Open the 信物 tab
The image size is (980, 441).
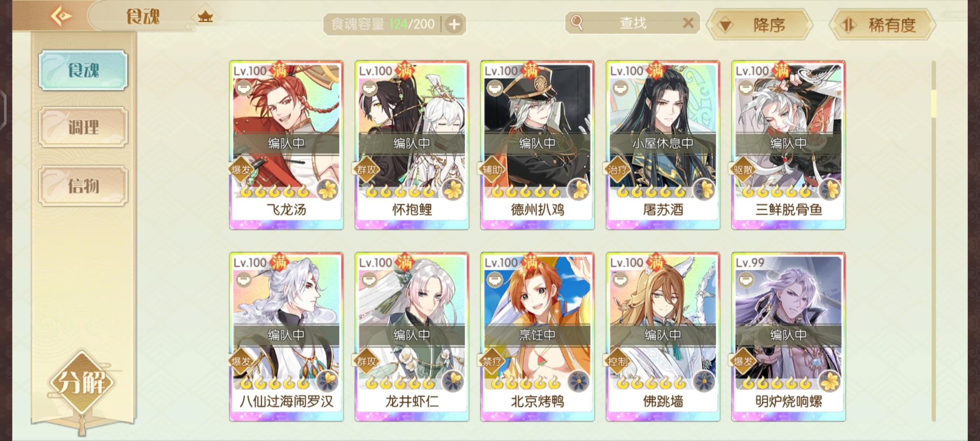pyautogui.click(x=83, y=185)
